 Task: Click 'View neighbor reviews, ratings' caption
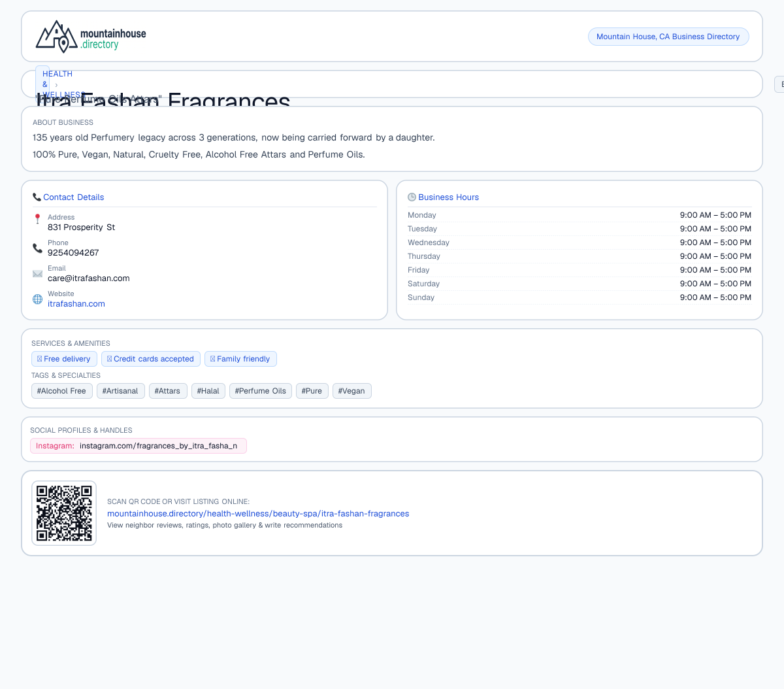pos(225,525)
